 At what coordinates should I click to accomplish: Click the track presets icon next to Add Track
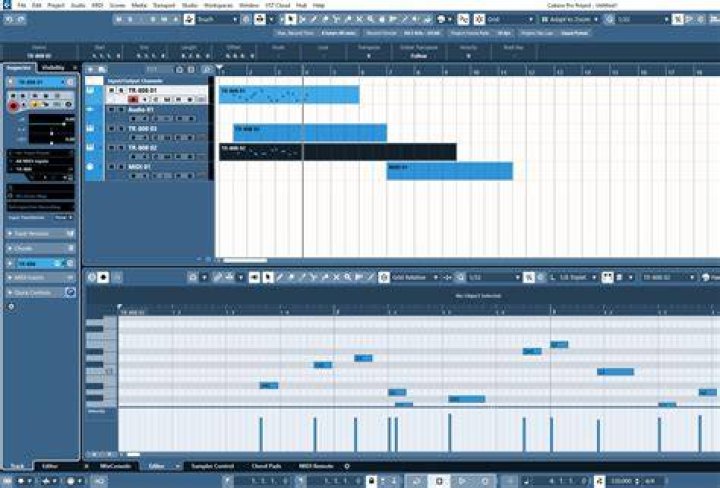coord(101,69)
